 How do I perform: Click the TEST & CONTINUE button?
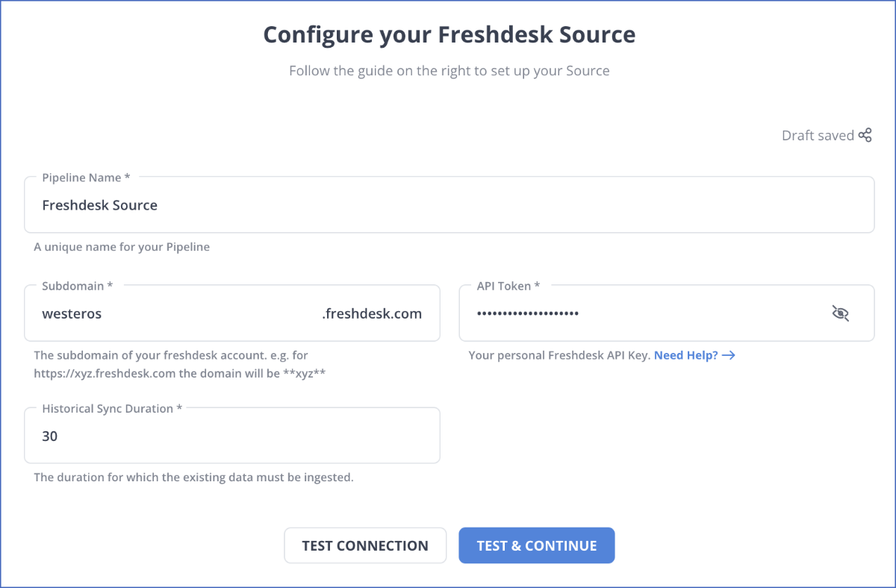pos(537,545)
